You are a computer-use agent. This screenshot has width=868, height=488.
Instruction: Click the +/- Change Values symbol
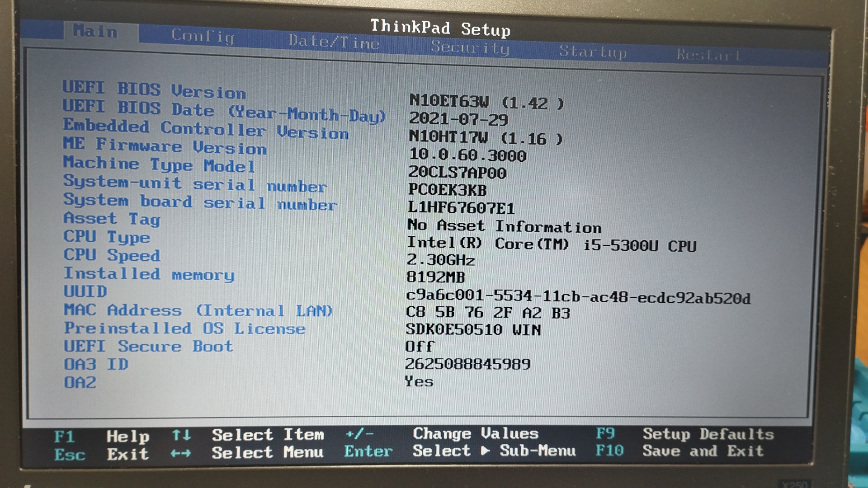click(x=359, y=434)
